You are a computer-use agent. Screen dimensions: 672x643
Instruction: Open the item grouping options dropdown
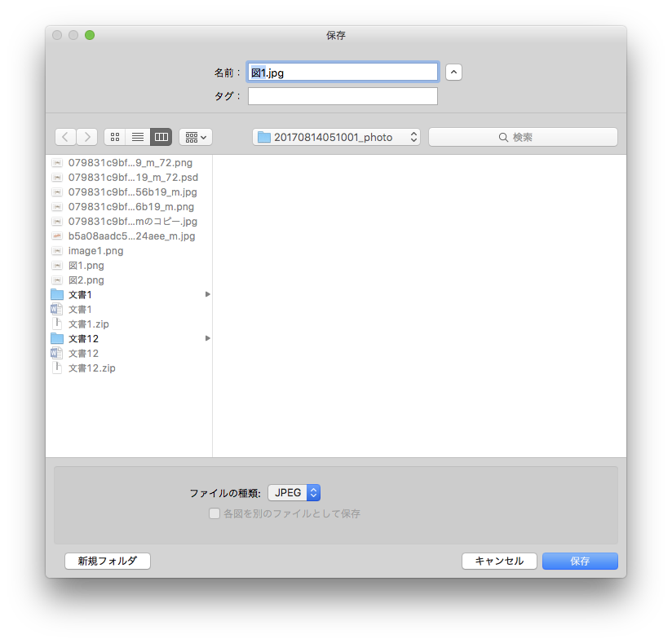(x=196, y=137)
